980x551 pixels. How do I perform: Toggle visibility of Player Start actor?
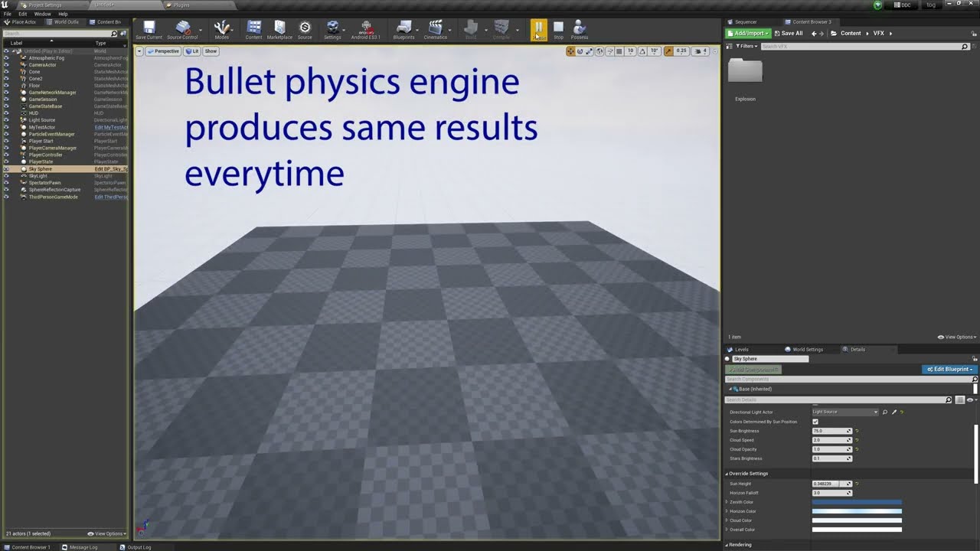click(x=6, y=141)
